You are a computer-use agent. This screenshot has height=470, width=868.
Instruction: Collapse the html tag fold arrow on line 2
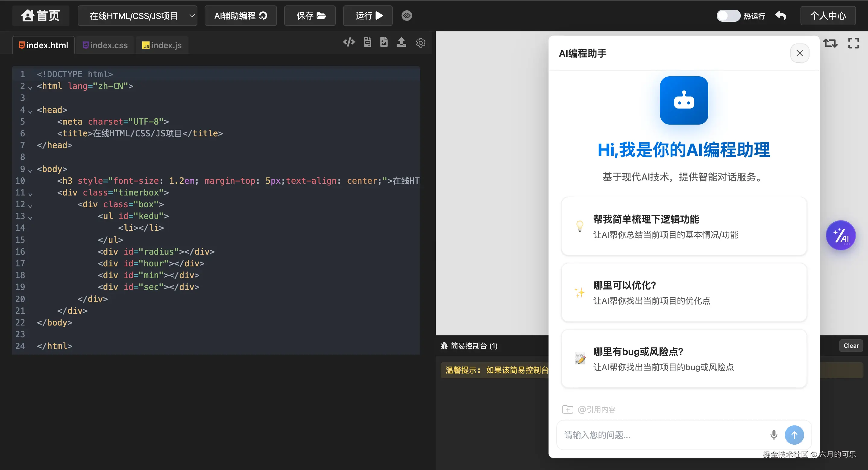tap(30, 88)
